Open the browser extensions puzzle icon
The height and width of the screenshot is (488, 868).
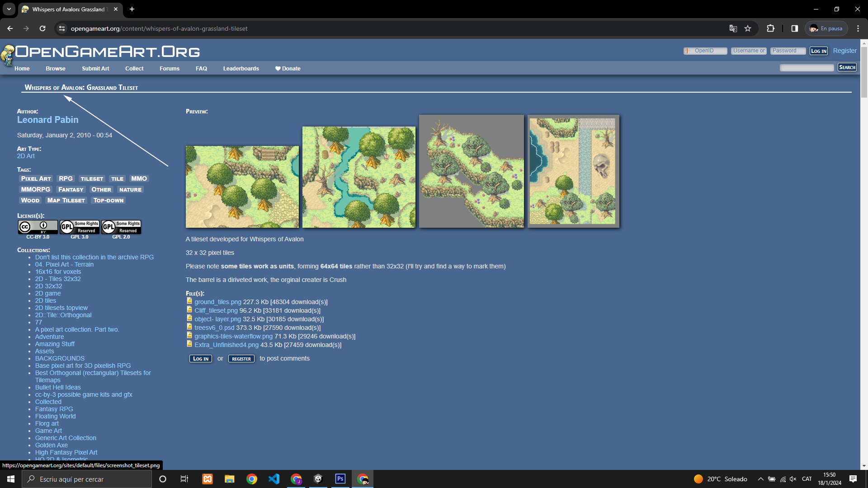pyautogui.click(x=771, y=28)
